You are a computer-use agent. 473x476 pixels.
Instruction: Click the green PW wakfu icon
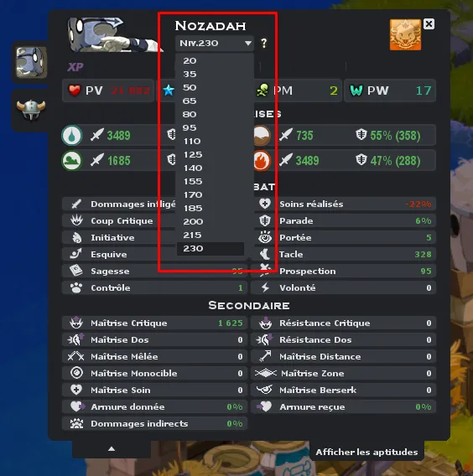[x=356, y=91]
